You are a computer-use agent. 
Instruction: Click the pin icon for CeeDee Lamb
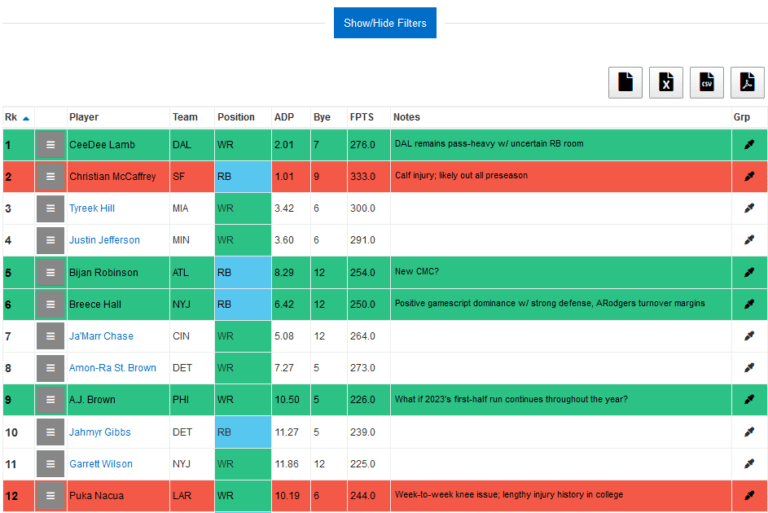click(x=749, y=145)
